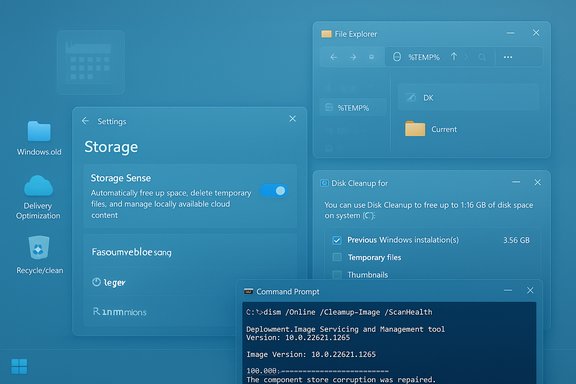
Task: Open the Recycle/clean bin icon
Action: pyautogui.click(x=39, y=248)
